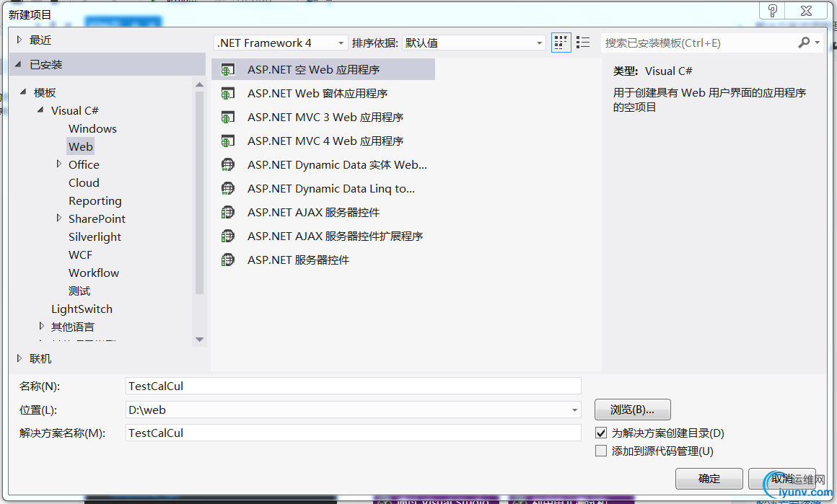Select Windows under Visual C#
Image resolution: width=837 pixels, height=504 pixels.
pos(92,128)
